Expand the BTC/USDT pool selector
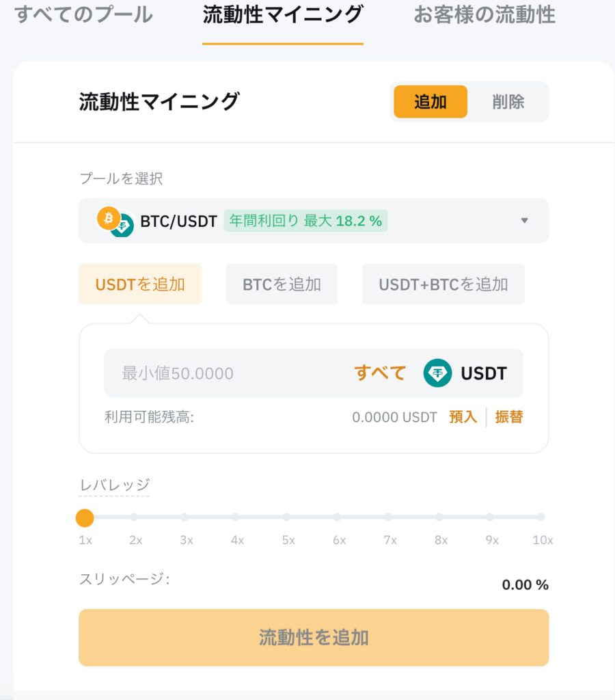Viewport: 615px width, 700px height. point(313,221)
